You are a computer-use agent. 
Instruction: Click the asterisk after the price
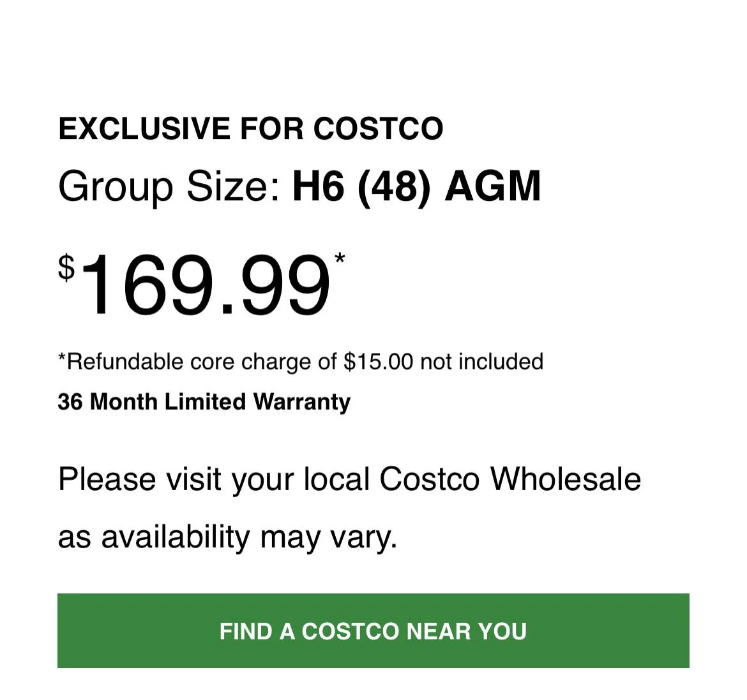(x=340, y=259)
